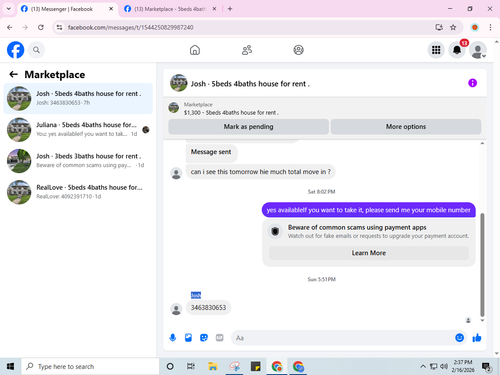
Task: Open Windows notification center
Action: (487, 367)
